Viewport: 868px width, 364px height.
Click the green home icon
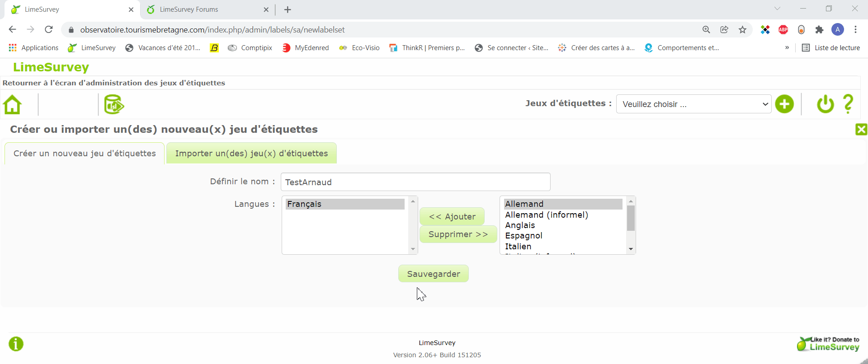pyautogui.click(x=13, y=105)
